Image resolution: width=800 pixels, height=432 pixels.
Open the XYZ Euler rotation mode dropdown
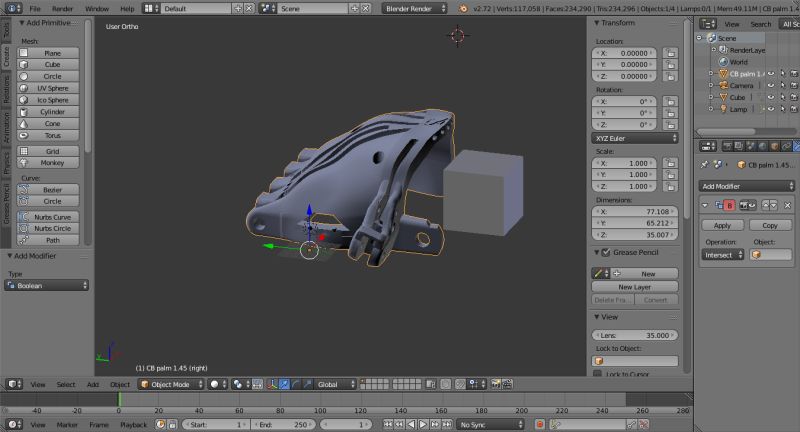point(635,138)
